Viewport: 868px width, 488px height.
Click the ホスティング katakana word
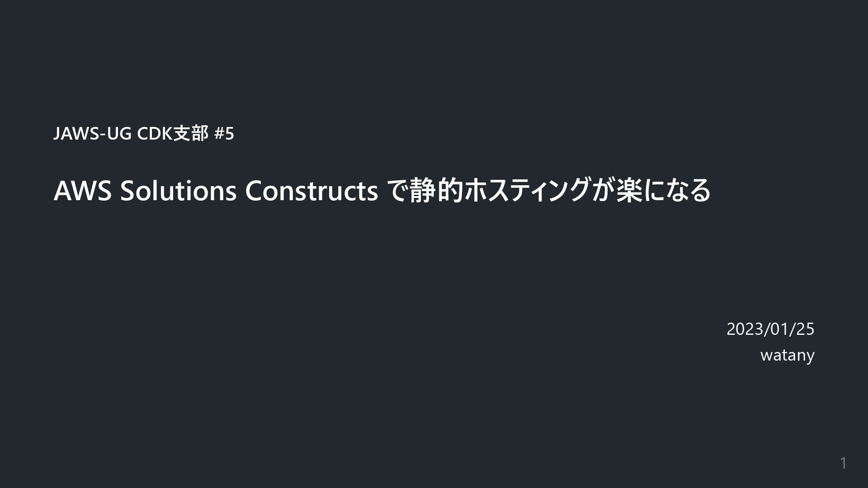[527, 191]
